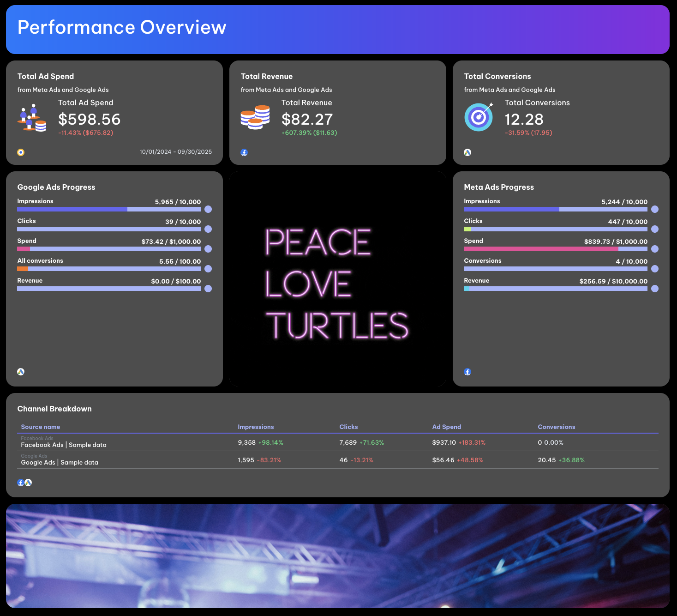The width and height of the screenshot is (677, 616).
Task: Select the Source name column header
Action: coord(41,427)
